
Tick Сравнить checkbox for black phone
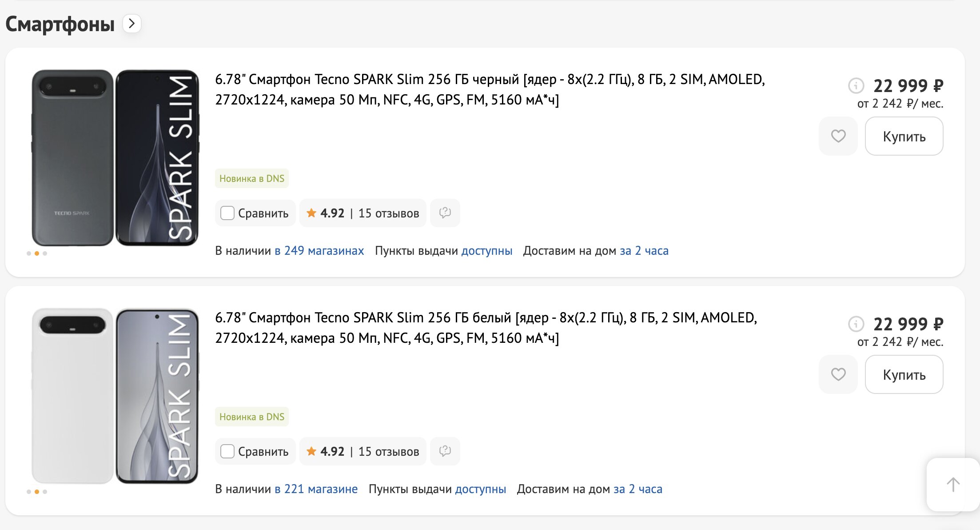coord(227,213)
